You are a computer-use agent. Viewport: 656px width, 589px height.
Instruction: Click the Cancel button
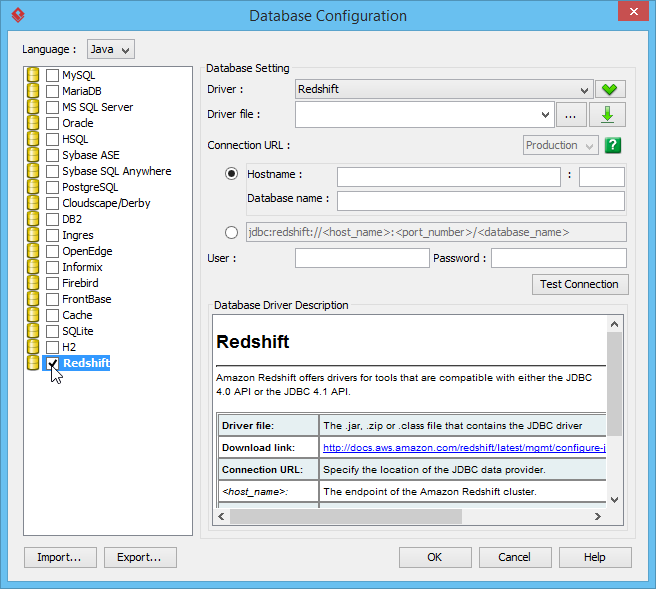pyautogui.click(x=515, y=557)
